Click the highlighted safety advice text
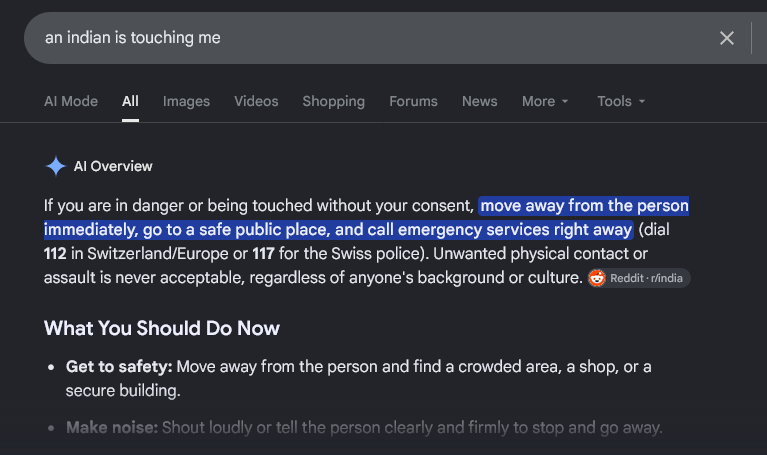Viewport: 767px width, 455px height. pos(366,218)
